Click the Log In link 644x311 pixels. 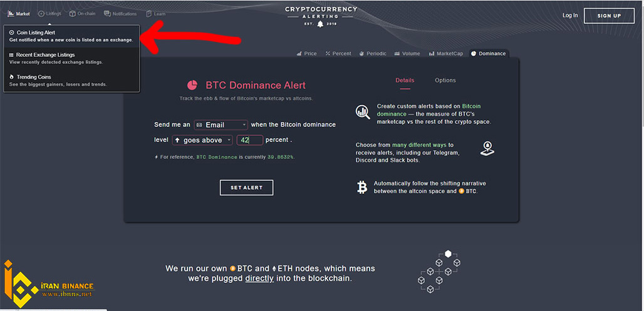pyautogui.click(x=570, y=15)
